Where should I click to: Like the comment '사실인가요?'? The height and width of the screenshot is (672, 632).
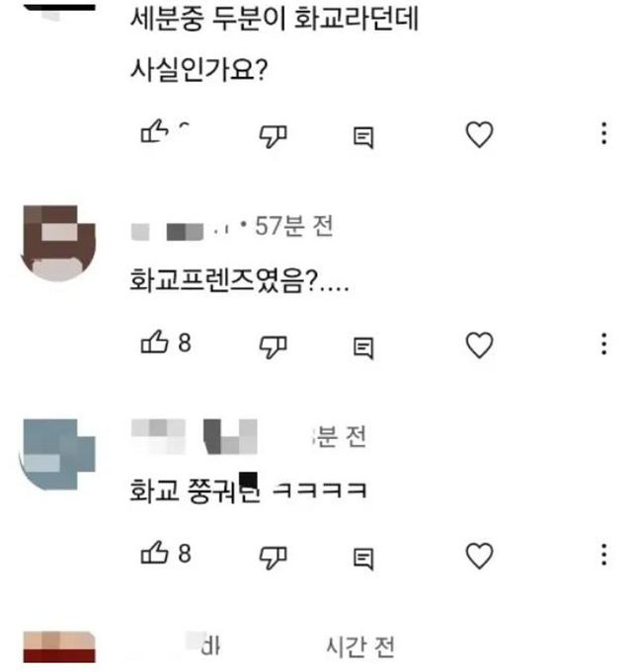click(154, 130)
